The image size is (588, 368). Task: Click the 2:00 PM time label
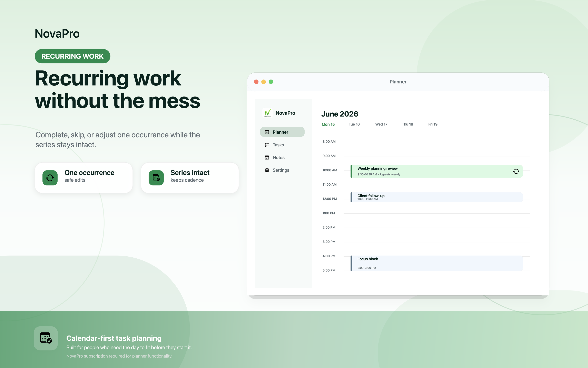(x=329, y=228)
